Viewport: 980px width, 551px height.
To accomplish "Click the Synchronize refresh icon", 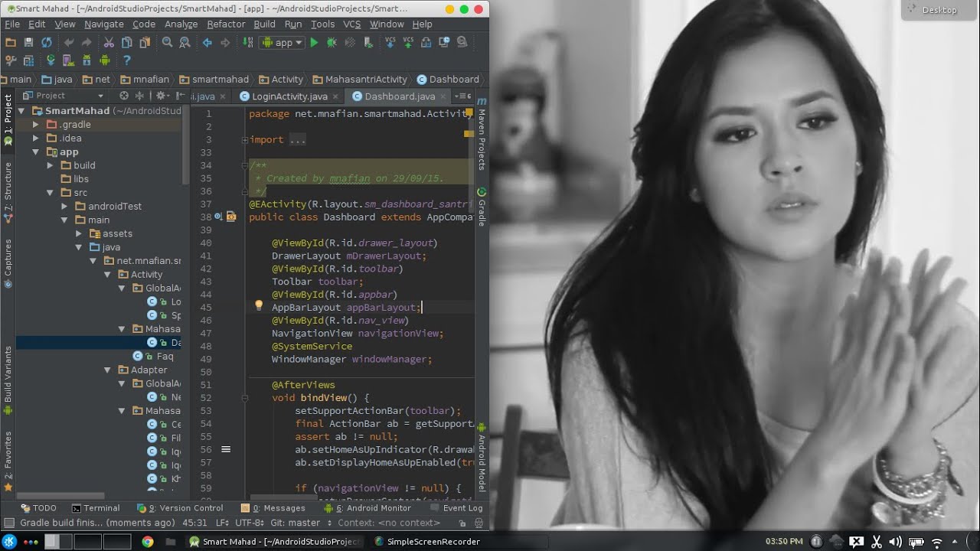I will point(47,43).
